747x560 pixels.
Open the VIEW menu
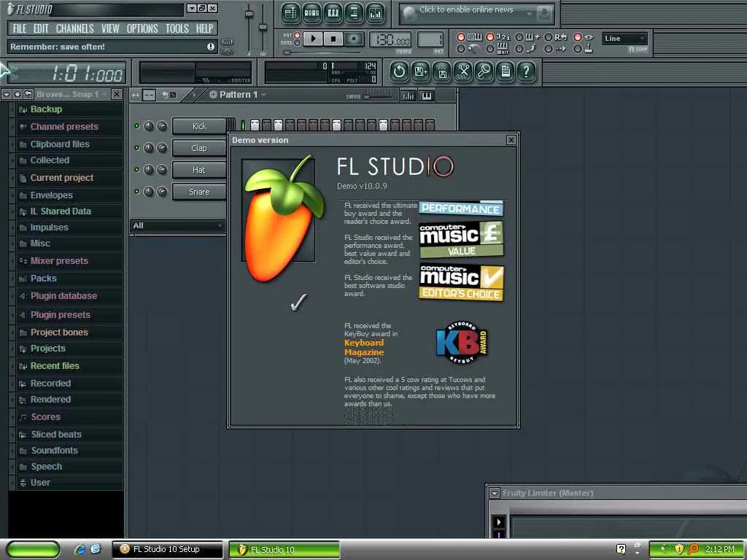tap(110, 28)
